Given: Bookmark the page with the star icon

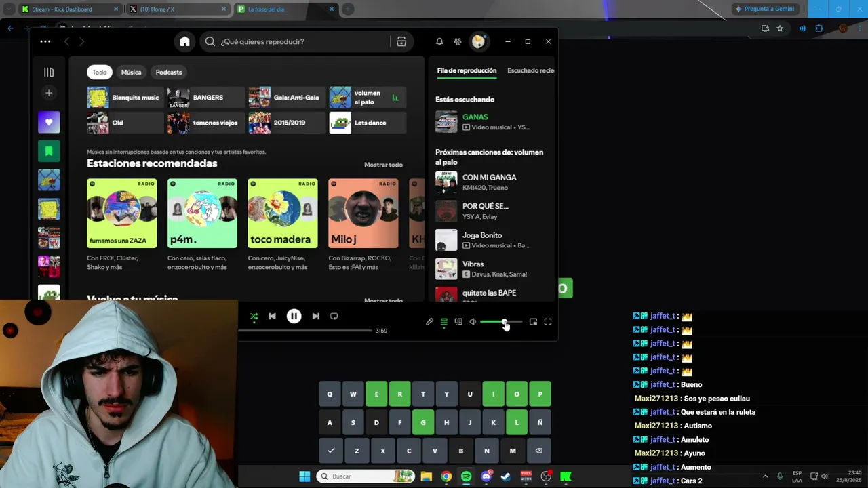Looking at the screenshot, I should (x=780, y=28).
